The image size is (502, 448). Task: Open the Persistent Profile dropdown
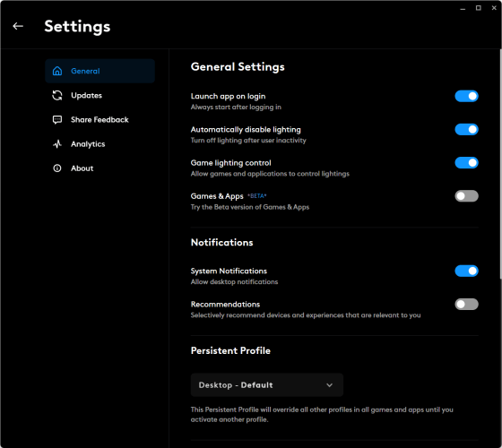click(x=267, y=385)
